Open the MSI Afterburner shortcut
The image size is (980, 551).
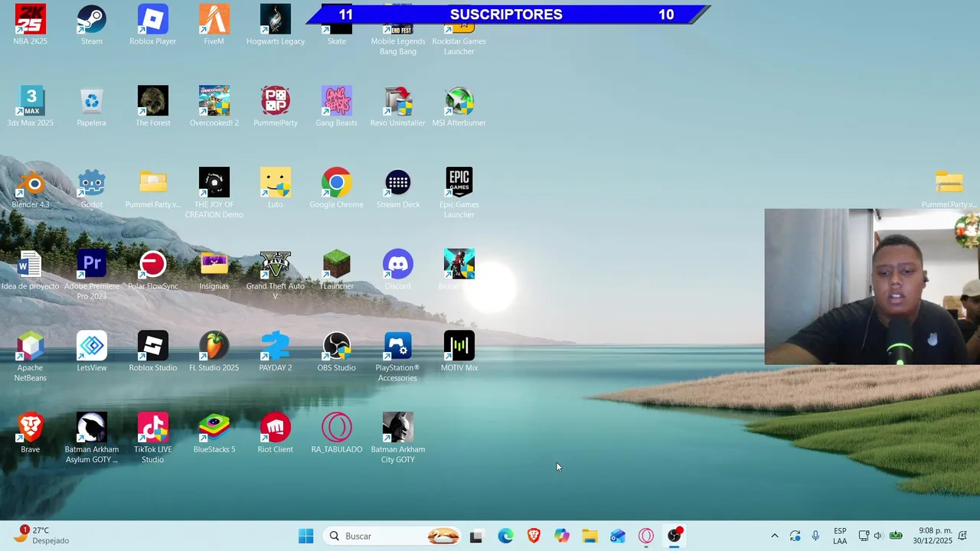[x=459, y=101]
